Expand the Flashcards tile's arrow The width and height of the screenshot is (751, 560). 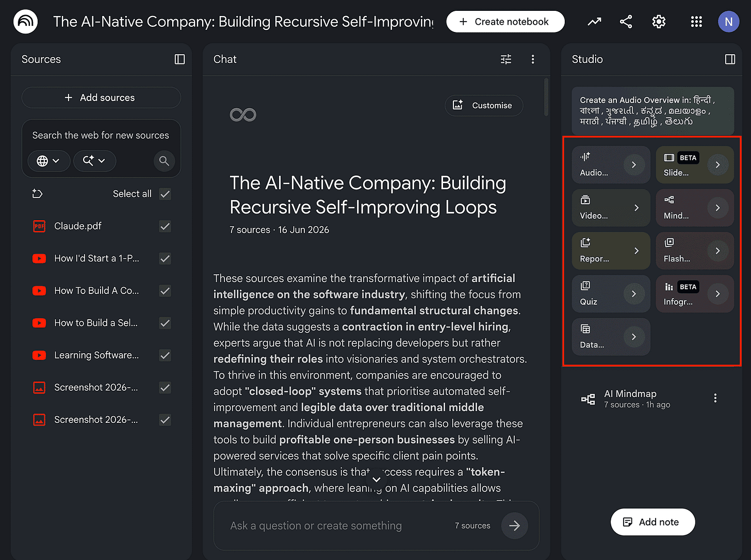pos(717,251)
